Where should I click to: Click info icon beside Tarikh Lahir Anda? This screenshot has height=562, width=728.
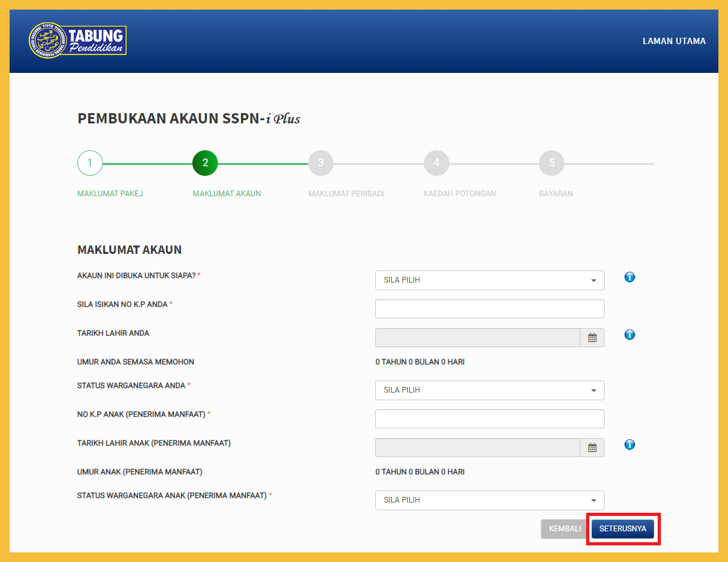(x=630, y=335)
